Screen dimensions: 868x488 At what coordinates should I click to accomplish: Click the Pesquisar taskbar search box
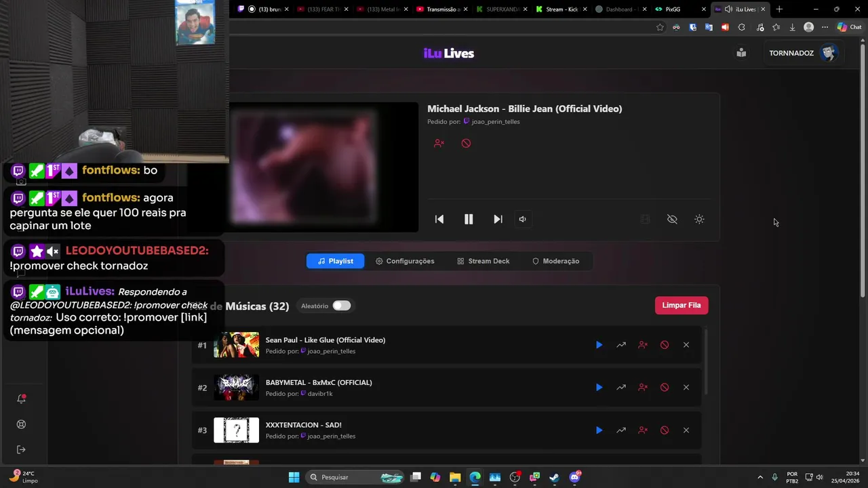click(356, 477)
